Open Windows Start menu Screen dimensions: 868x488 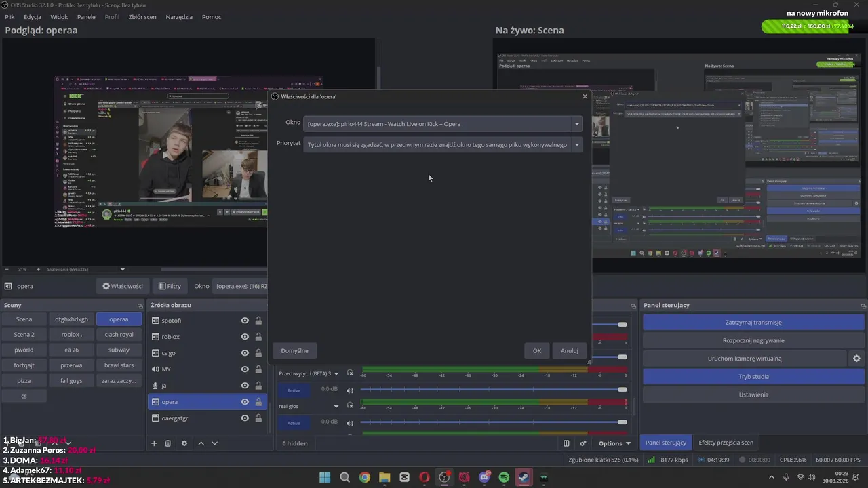pyautogui.click(x=325, y=477)
